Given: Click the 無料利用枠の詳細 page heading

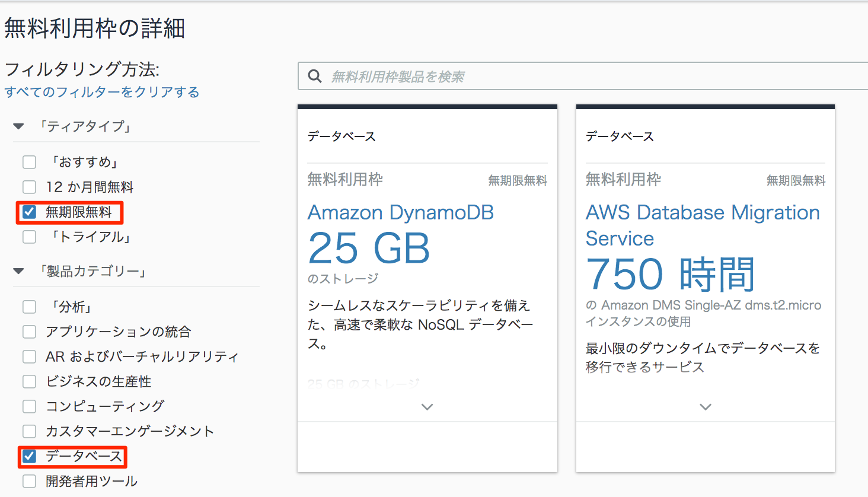Looking at the screenshot, I should coord(95,28).
